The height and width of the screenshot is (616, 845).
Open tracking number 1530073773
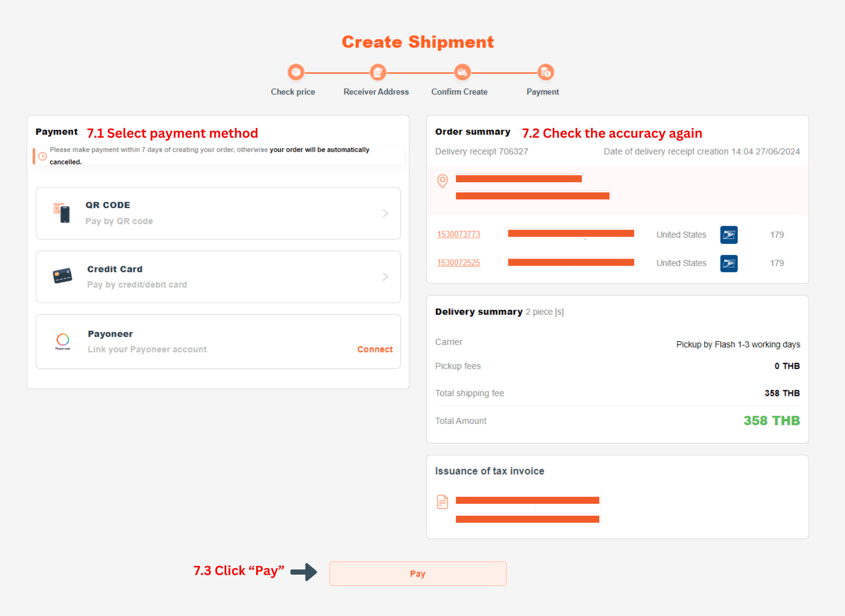click(x=459, y=234)
